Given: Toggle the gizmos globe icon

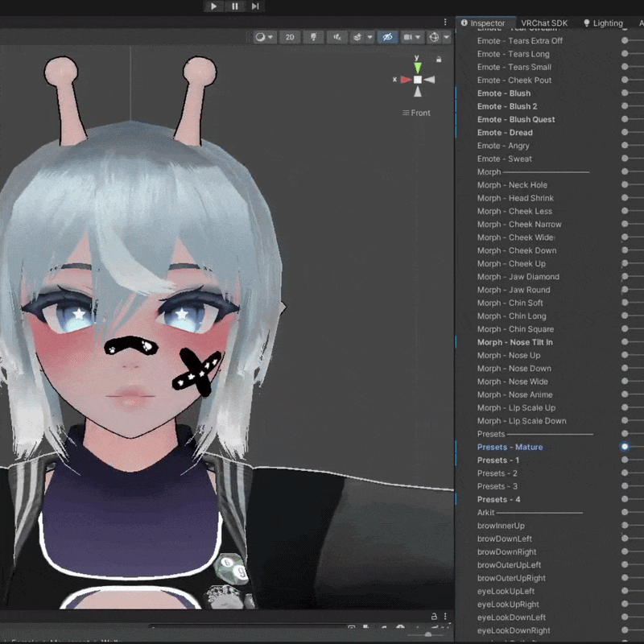Looking at the screenshot, I should (x=434, y=37).
